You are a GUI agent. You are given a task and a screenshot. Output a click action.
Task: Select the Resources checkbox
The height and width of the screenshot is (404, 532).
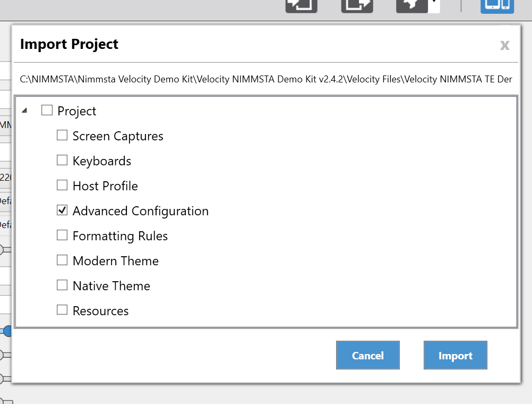[62, 310]
